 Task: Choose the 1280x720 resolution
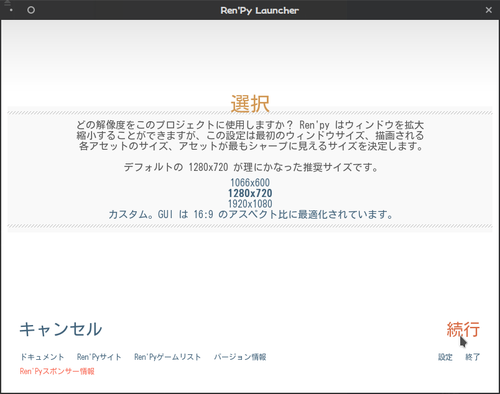tap(250, 193)
